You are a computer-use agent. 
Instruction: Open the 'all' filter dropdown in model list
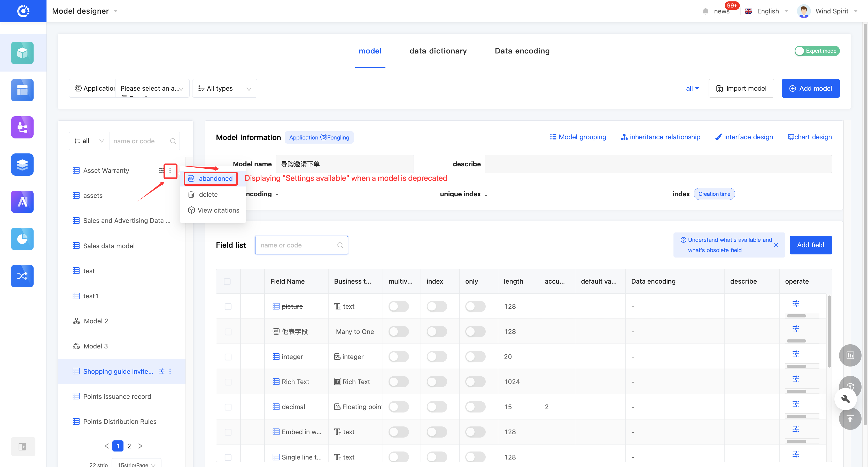click(89, 141)
